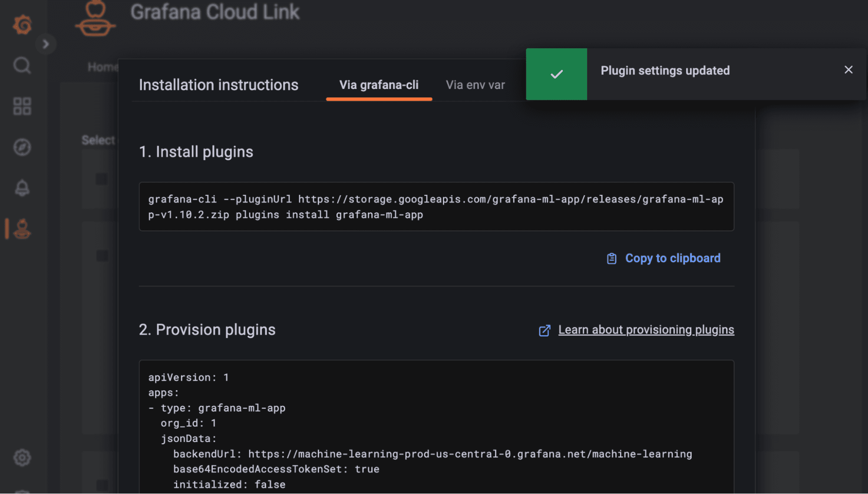
Task: Open the Grafana Cloud Link sidebar icon
Action: click(22, 229)
